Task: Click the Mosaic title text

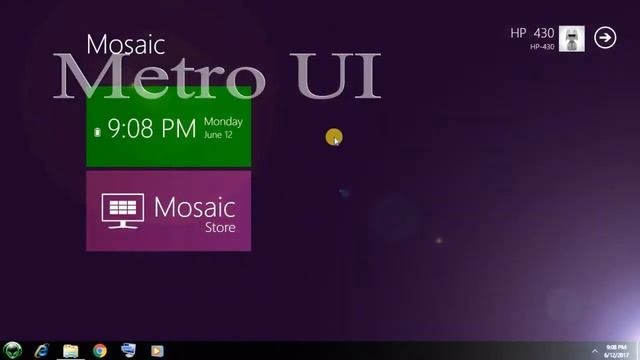Action: coord(126,44)
